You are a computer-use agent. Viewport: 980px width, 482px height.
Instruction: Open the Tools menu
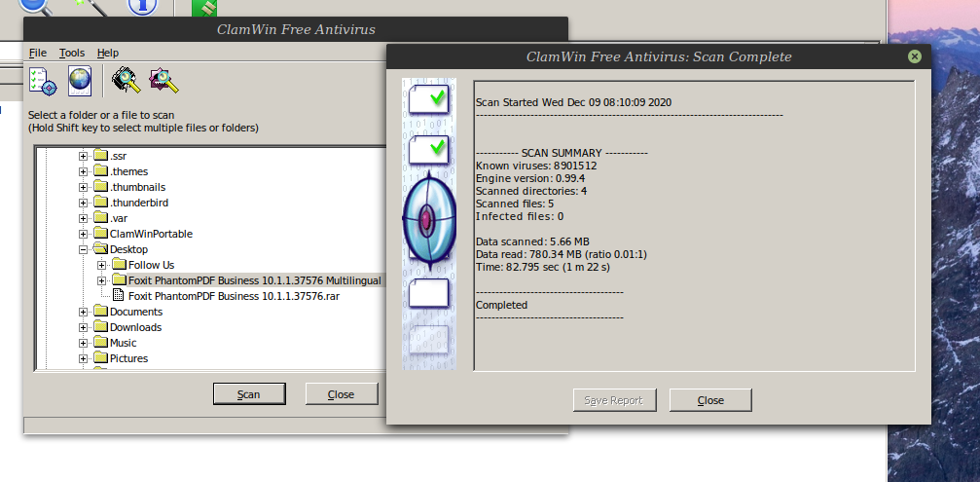(x=72, y=53)
